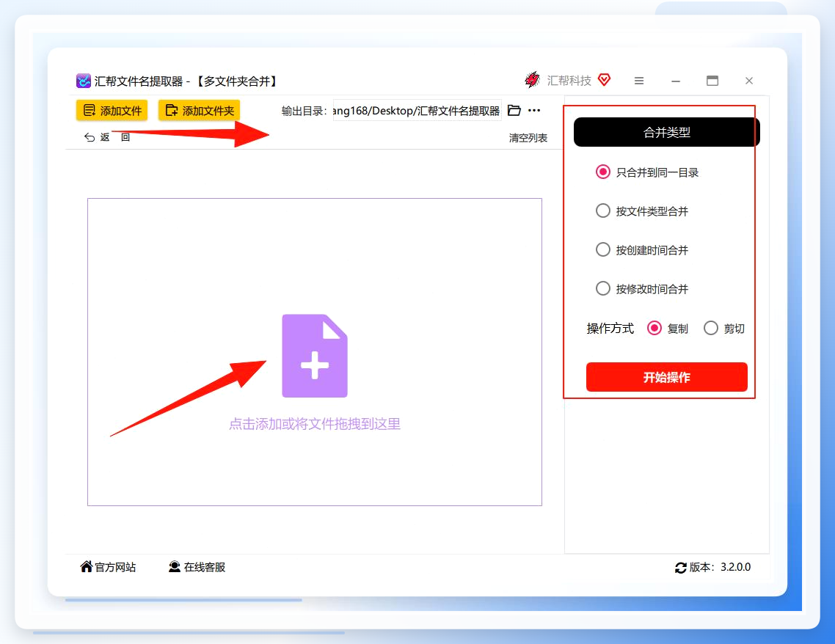Click the version refresh icon
Viewport: 835px width, 644px height.
pyautogui.click(x=680, y=568)
